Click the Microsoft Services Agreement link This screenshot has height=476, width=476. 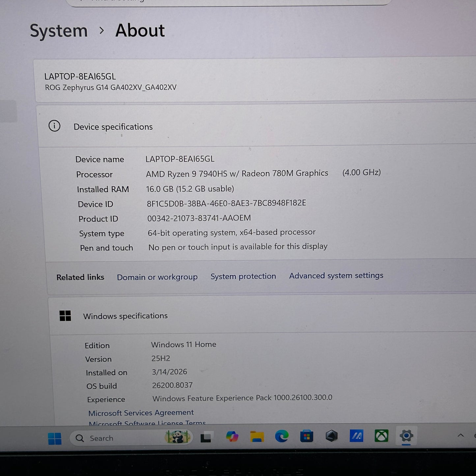141,412
